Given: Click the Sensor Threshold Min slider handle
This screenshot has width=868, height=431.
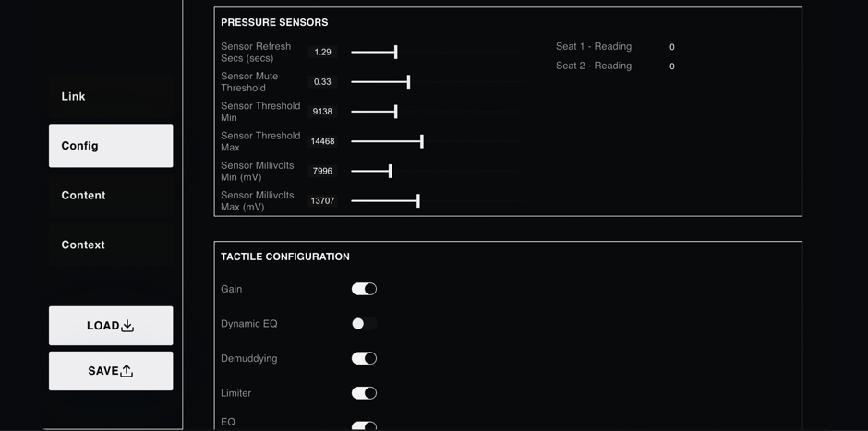Looking at the screenshot, I should pos(396,112).
